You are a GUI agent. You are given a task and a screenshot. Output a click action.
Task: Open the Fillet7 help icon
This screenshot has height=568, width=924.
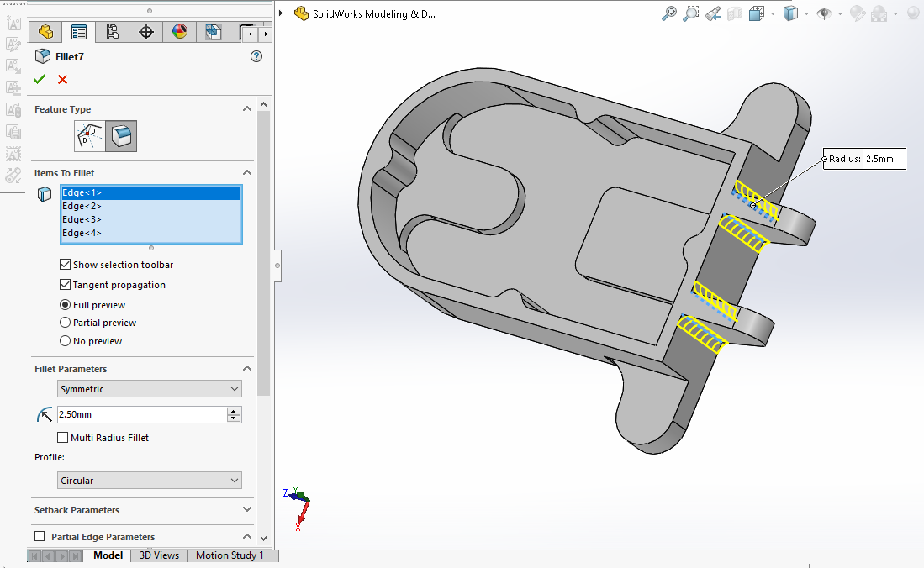pos(256,56)
